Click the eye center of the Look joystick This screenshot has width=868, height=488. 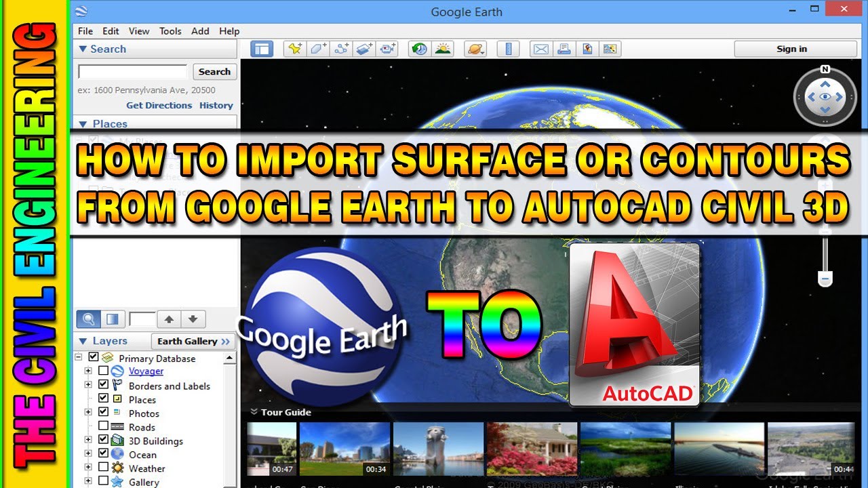click(x=825, y=97)
